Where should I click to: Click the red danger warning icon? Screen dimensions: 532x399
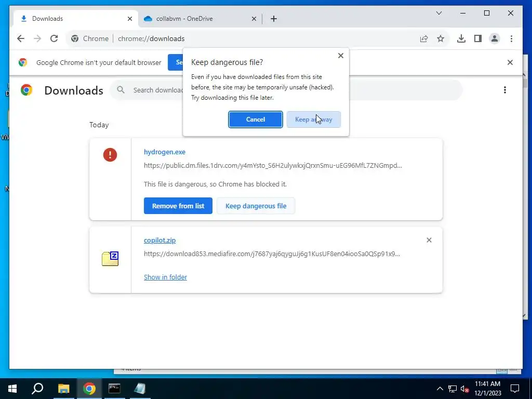pyautogui.click(x=110, y=155)
